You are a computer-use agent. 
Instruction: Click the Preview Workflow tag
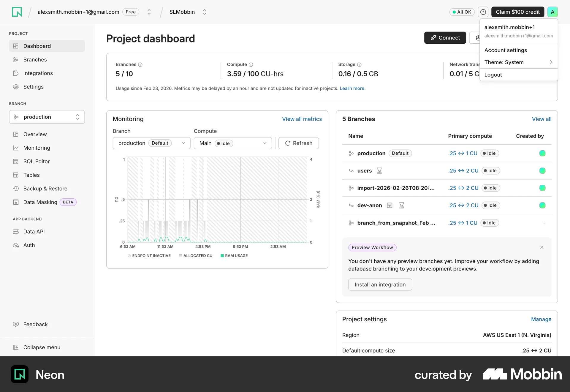pos(372,248)
